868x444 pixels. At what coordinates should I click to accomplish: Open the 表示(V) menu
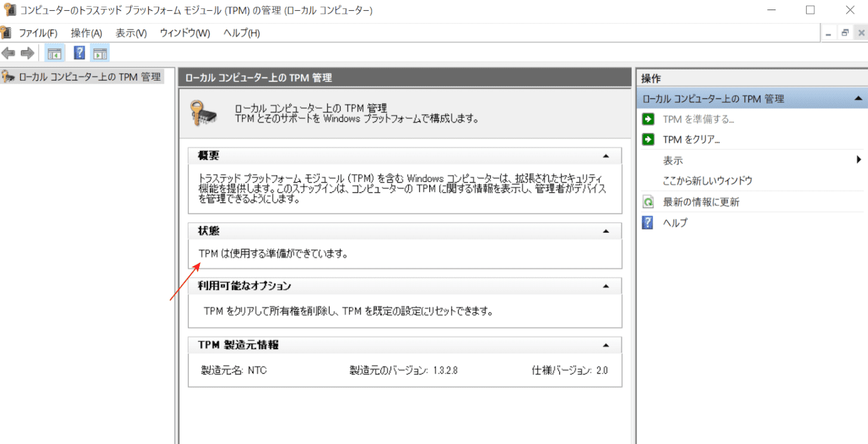[131, 33]
